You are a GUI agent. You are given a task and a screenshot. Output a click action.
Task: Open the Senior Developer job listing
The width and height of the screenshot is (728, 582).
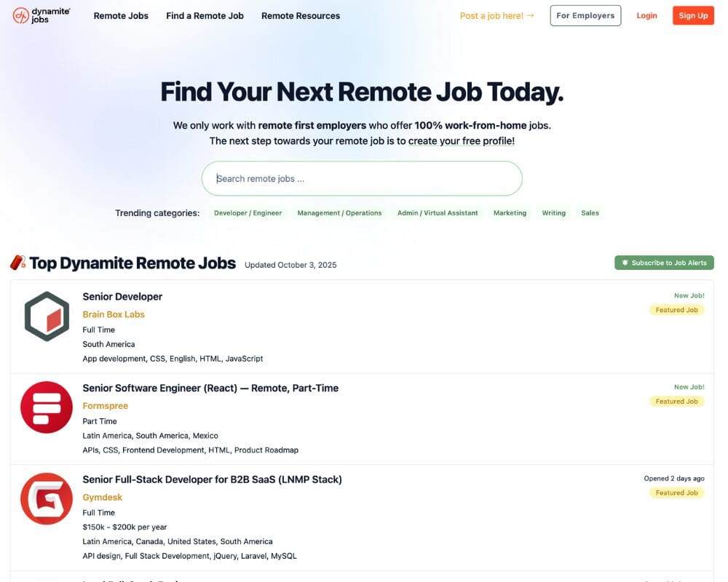122,297
